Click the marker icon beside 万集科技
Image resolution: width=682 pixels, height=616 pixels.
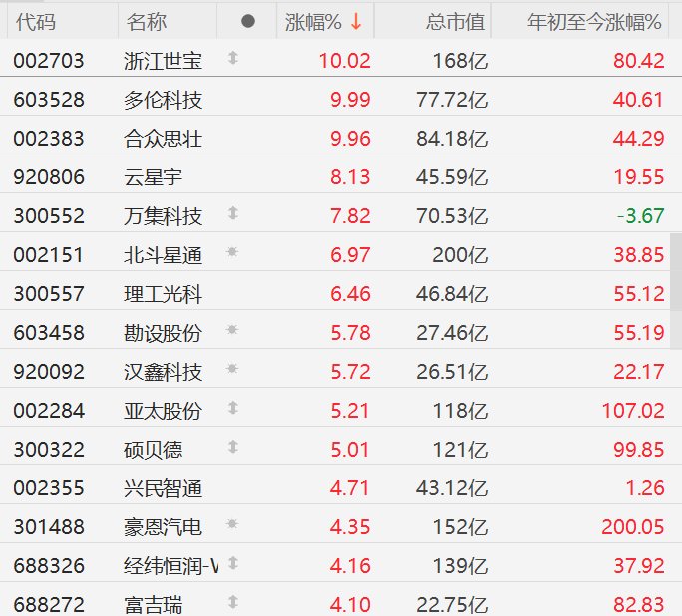click(x=233, y=213)
